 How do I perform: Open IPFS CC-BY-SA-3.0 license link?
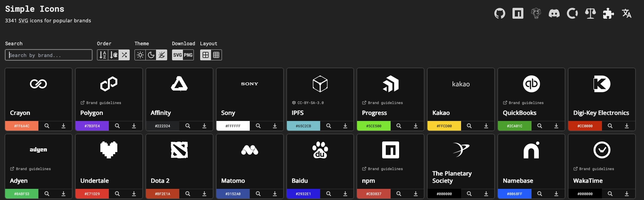click(307, 103)
